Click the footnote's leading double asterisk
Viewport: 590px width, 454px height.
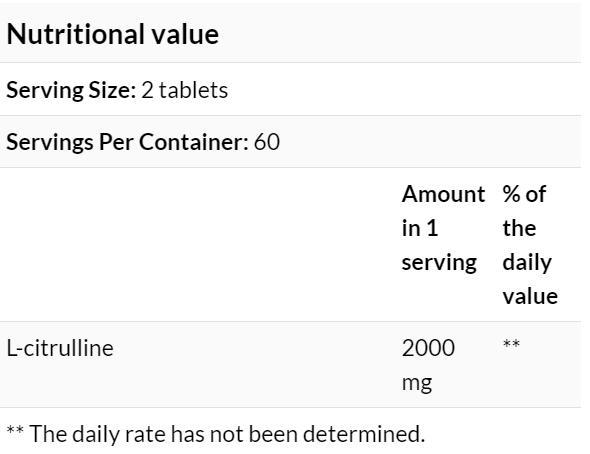(15, 430)
